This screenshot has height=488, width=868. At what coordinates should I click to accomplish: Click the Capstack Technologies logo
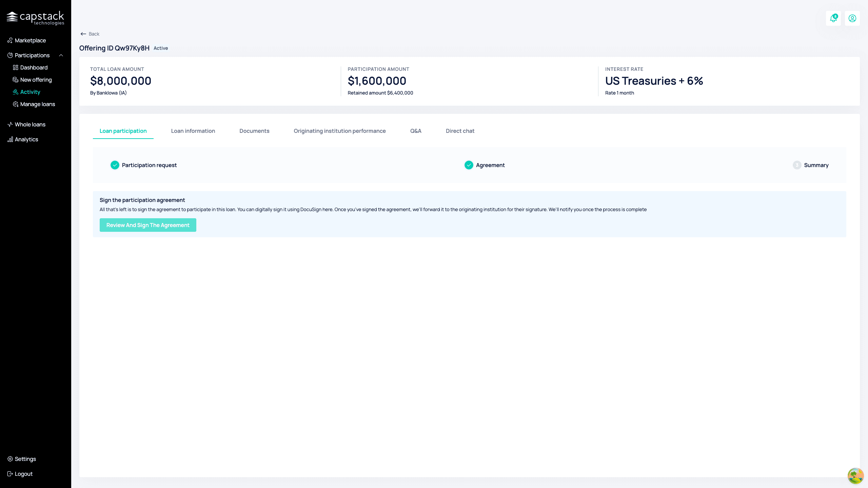(x=36, y=18)
